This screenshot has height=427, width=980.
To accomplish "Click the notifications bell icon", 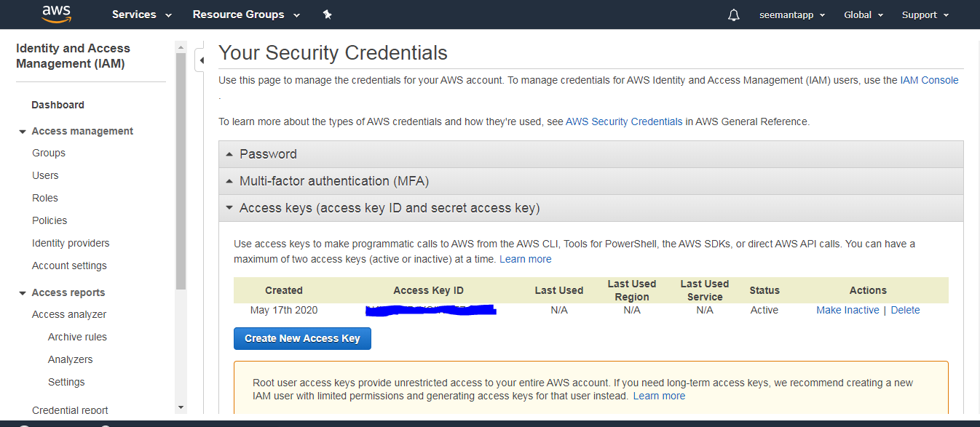I will (x=733, y=15).
